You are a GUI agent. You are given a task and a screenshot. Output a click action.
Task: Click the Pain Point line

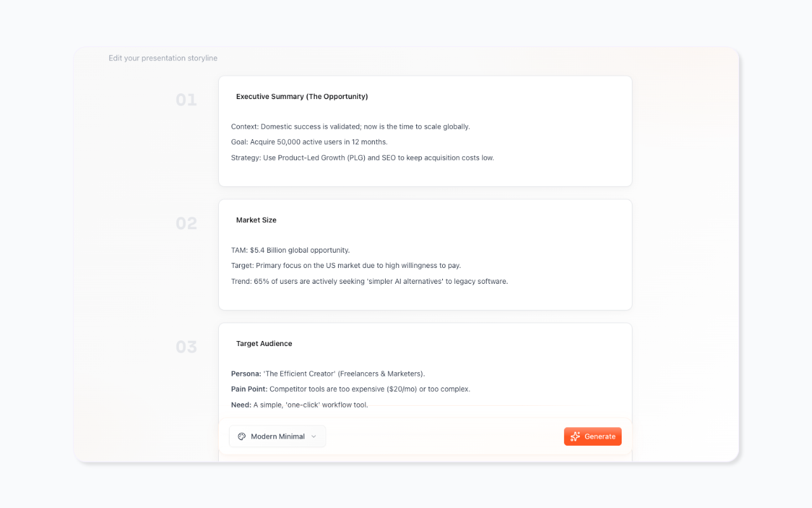350,389
